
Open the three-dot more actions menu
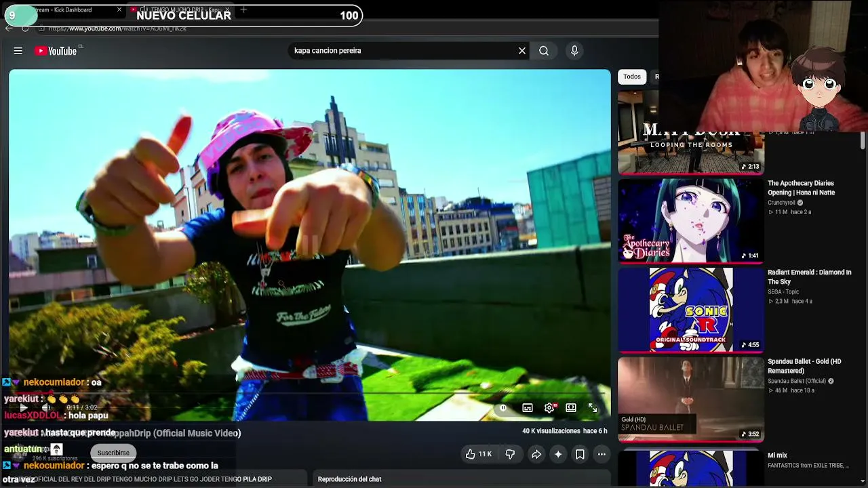601,454
